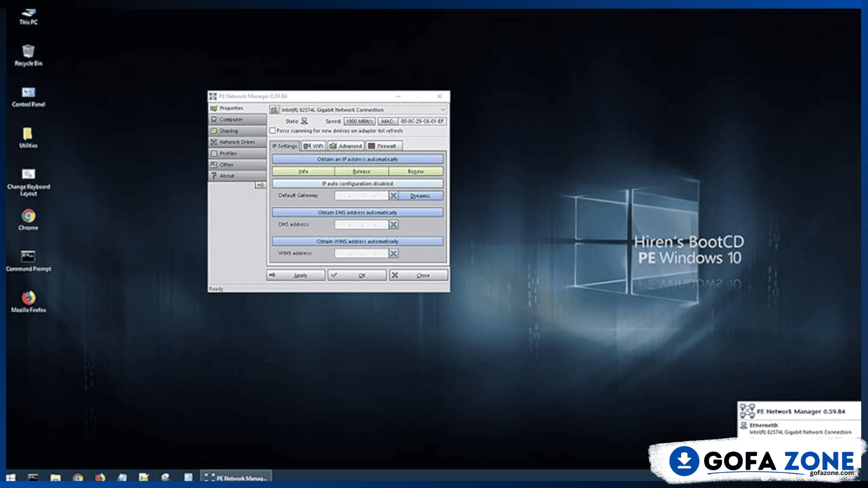
Task: Click the MAC address value 00-0C-29-C6-01-EF
Action: point(422,121)
